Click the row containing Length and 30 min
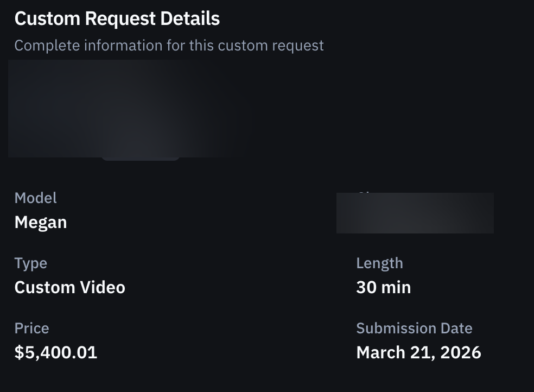 click(x=383, y=275)
